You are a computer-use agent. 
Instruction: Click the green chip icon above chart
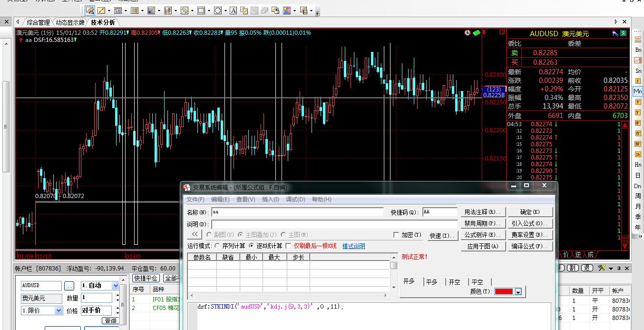pos(477,32)
